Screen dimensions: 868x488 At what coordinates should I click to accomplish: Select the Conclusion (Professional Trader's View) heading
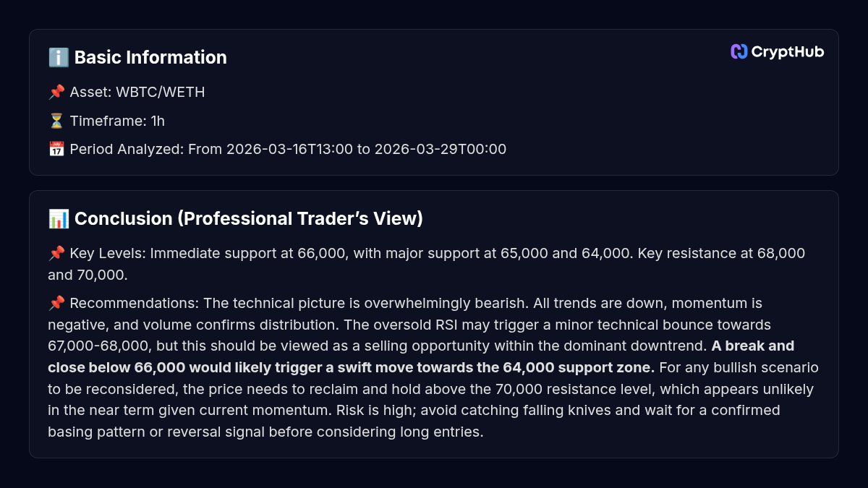248,219
